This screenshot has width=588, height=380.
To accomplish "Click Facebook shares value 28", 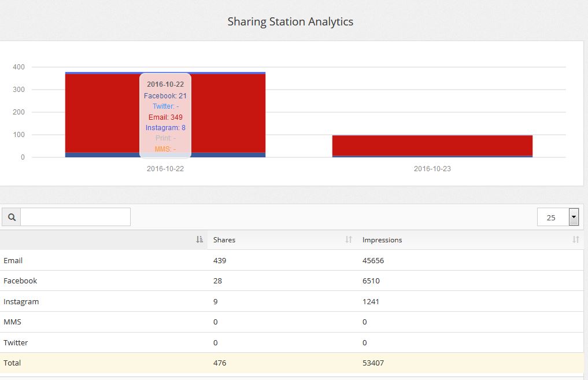I will click(217, 281).
